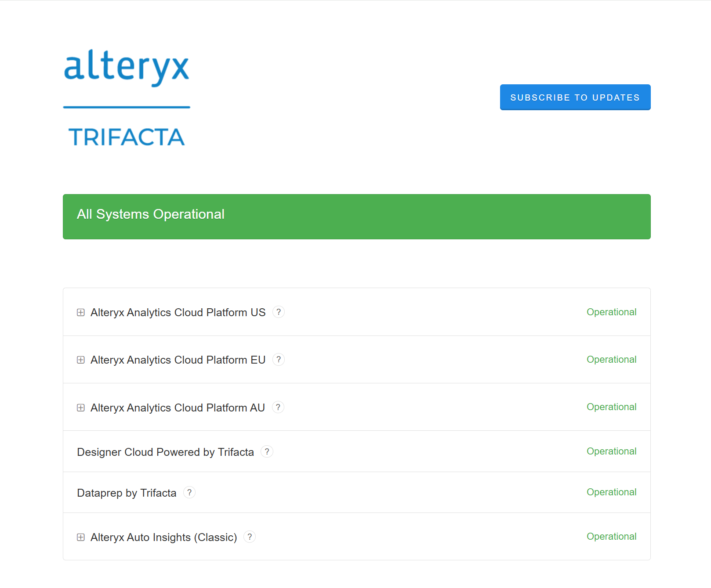Select the All Systems Operational banner
The image size is (711, 588).
tap(356, 216)
